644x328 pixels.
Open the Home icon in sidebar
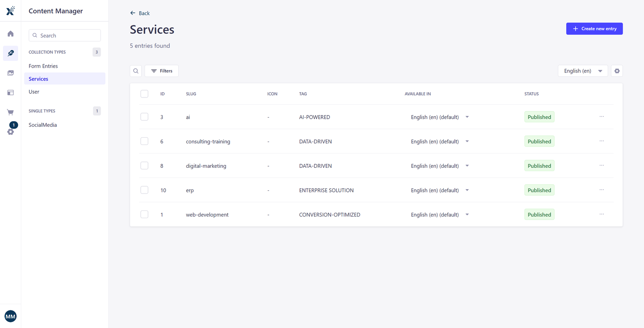(10, 34)
